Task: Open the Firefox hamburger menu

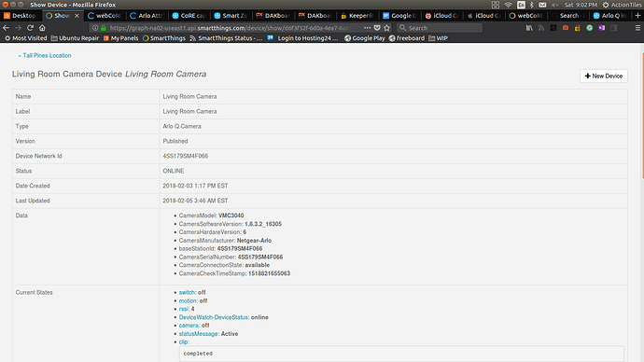Action: [637, 28]
